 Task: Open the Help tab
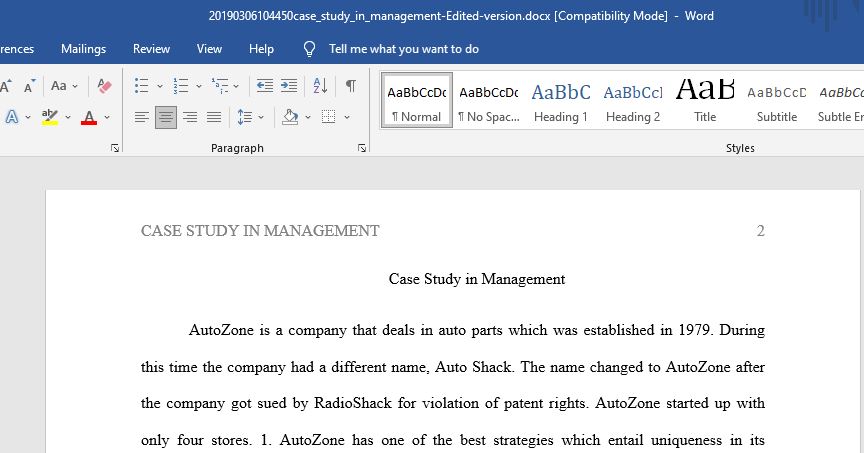click(261, 48)
